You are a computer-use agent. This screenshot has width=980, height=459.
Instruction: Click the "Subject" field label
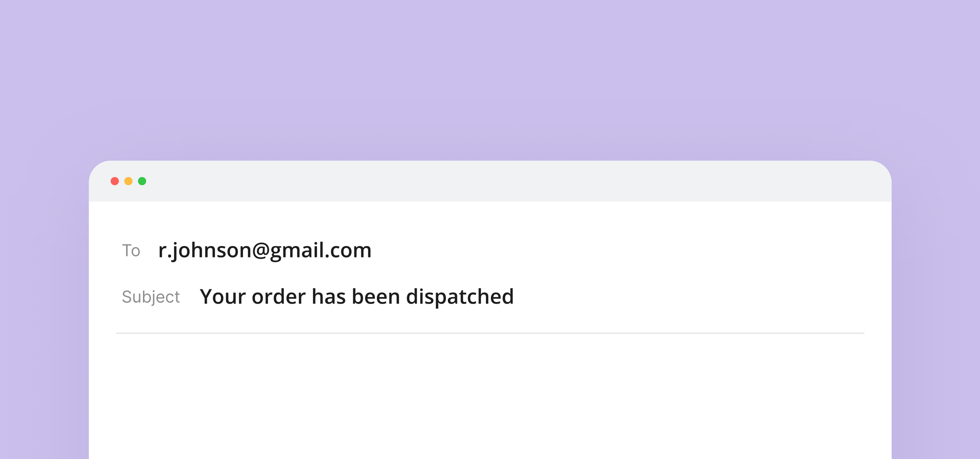tap(151, 297)
